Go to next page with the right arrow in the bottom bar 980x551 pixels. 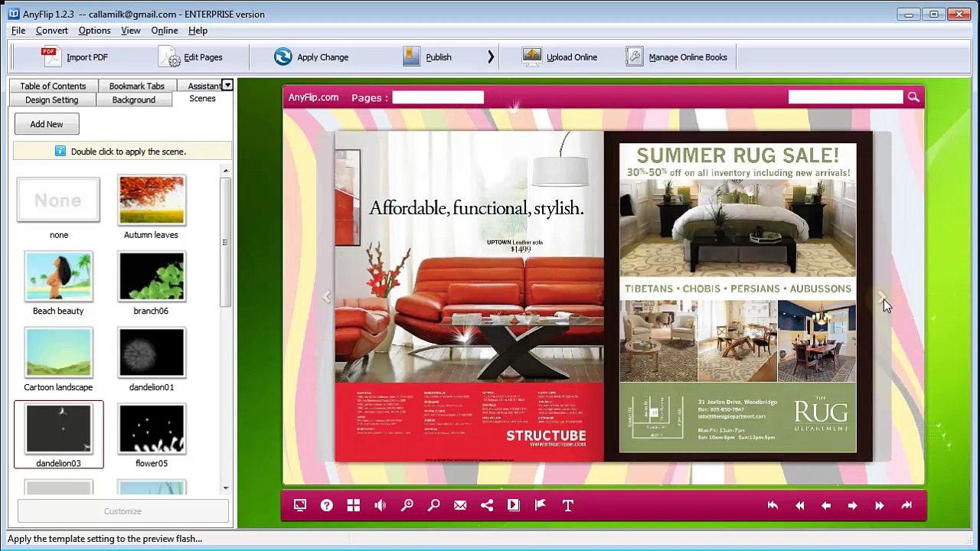tap(852, 505)
